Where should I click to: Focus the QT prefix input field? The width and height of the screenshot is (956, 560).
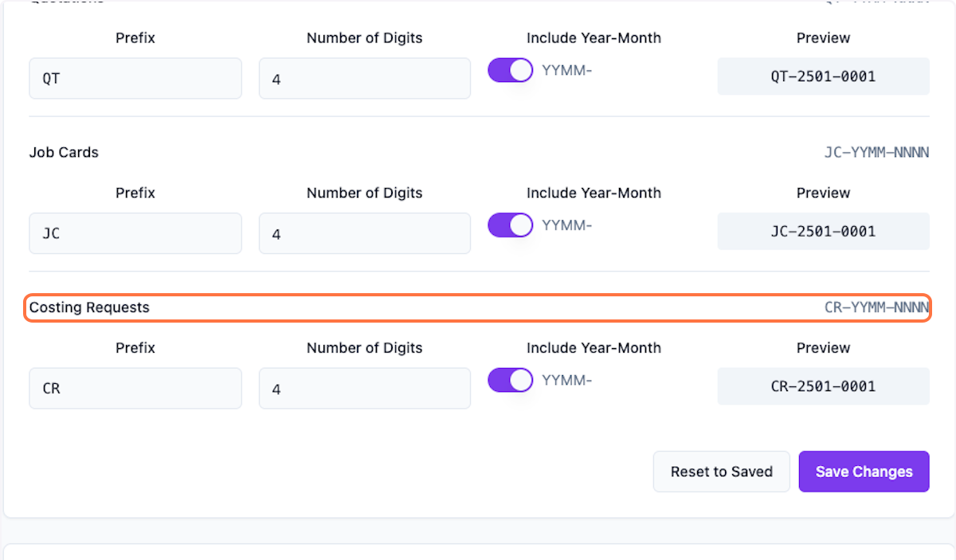point(135,78)
